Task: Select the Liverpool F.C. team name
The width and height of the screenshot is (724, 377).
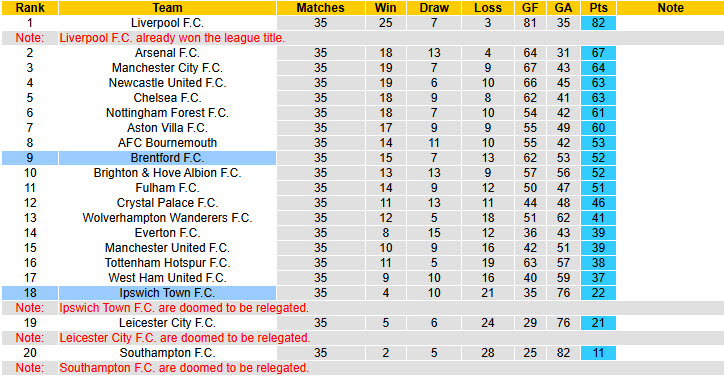Action: [167, 23]
